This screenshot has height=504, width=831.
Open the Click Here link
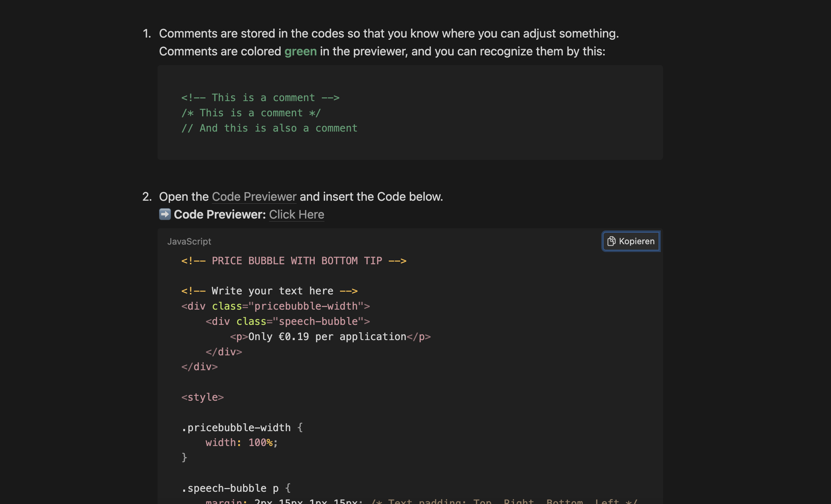[296, 214]
